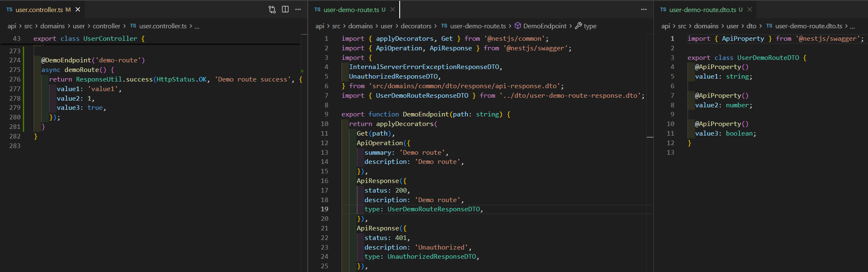Click line number 19 in user-demo-route.ts

(x=324, y=209)
